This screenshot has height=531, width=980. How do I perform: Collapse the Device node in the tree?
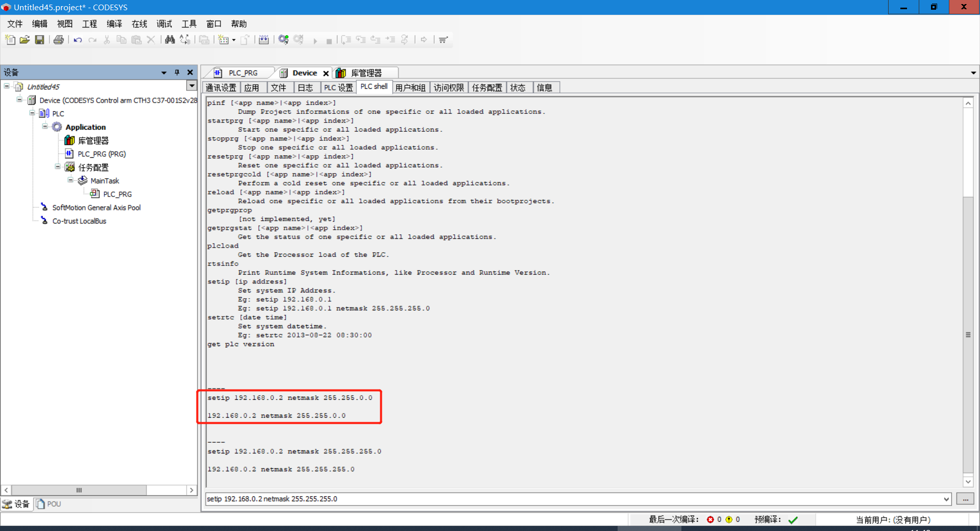tap(19, 100)
